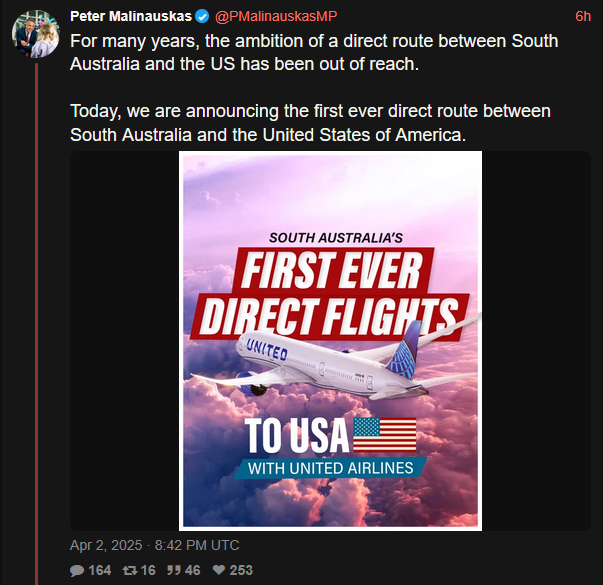This screenshot has width=603, height=585.
Task: Open the 16 retweets count
Action: coord(148,570)
